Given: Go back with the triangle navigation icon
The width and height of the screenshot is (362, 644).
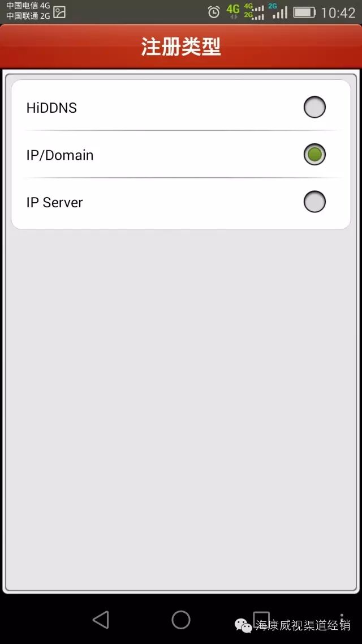Looking at the screenshot, I should click(x=101, y=619).
